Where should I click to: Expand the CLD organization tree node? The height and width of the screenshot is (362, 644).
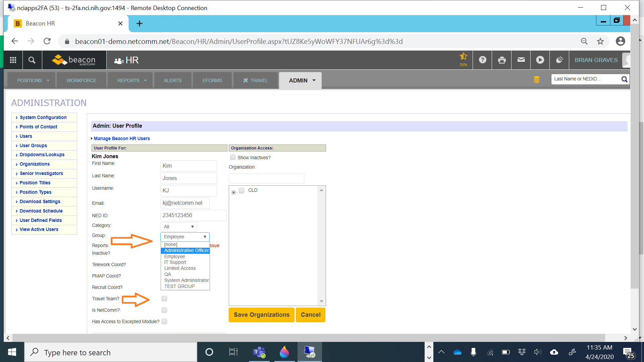point(233,192)
